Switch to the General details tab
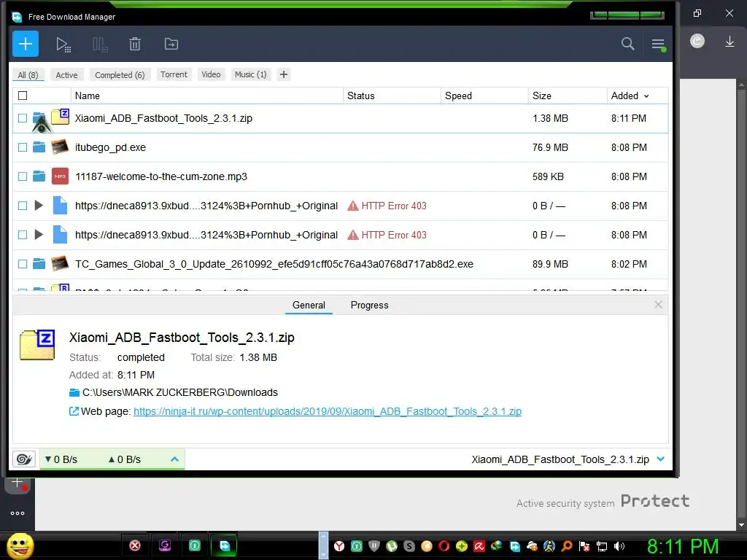Image resolution: width=747 pixels, height=560 pixels. [x=309, y=306]
